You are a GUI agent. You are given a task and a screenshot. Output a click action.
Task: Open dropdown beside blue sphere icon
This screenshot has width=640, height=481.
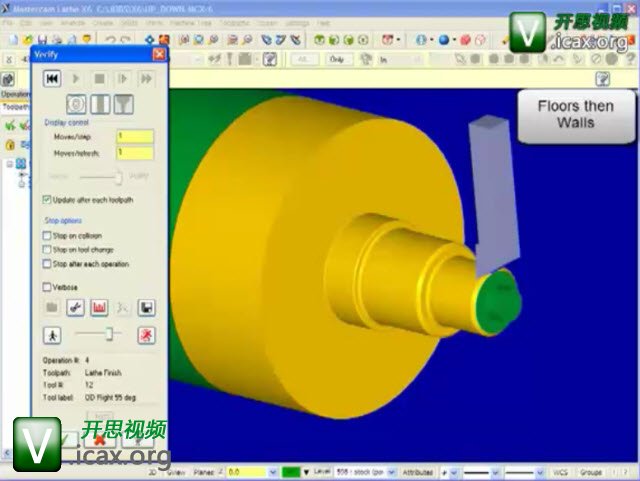click(454, 40)
